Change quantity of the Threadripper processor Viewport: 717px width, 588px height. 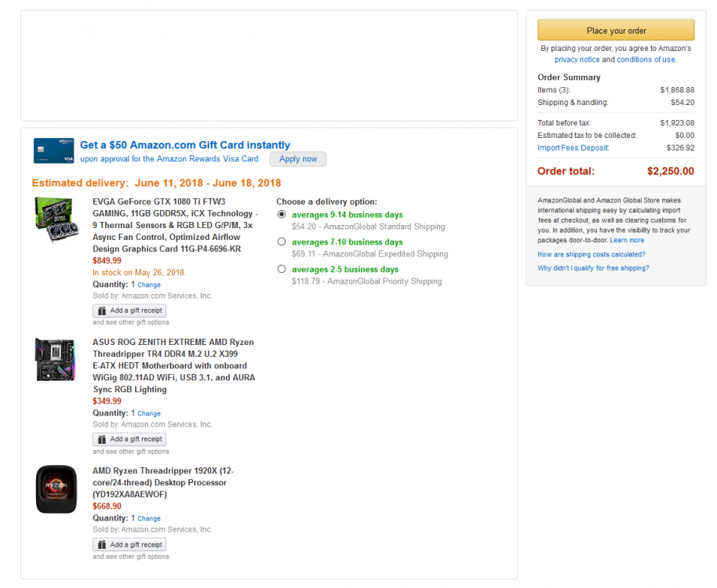[149, 519]
